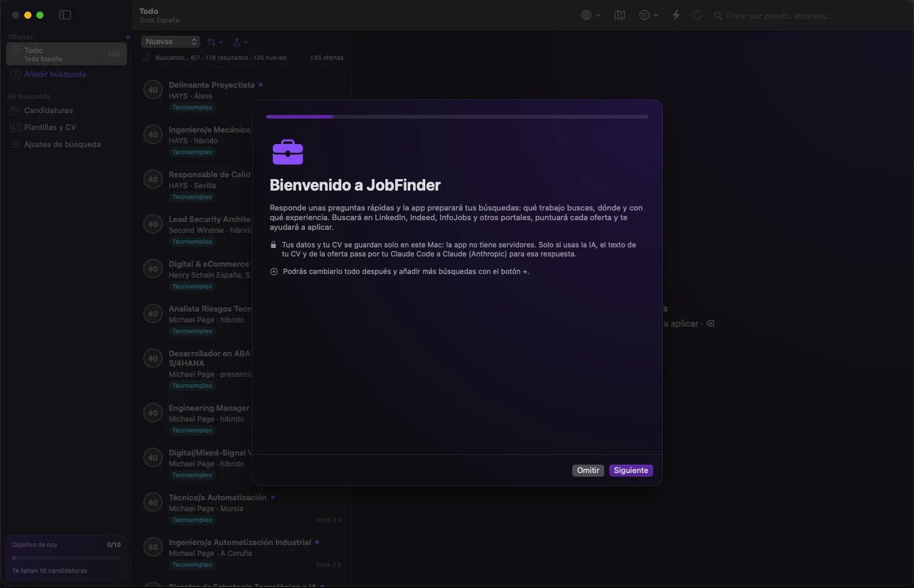Click the delete-key icon after 'aplicar'
The height and width of the screenshot is (588, 914).
tap(711, 324)
